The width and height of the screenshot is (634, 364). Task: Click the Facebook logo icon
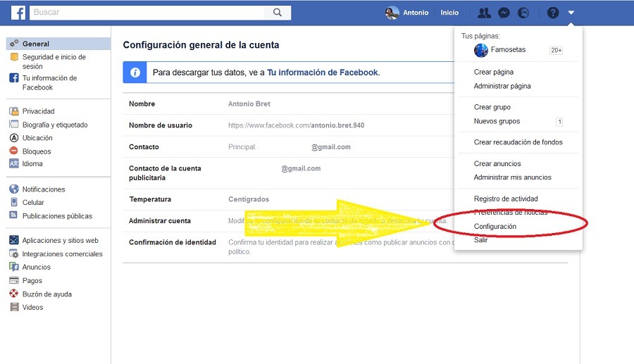[18, 13]
